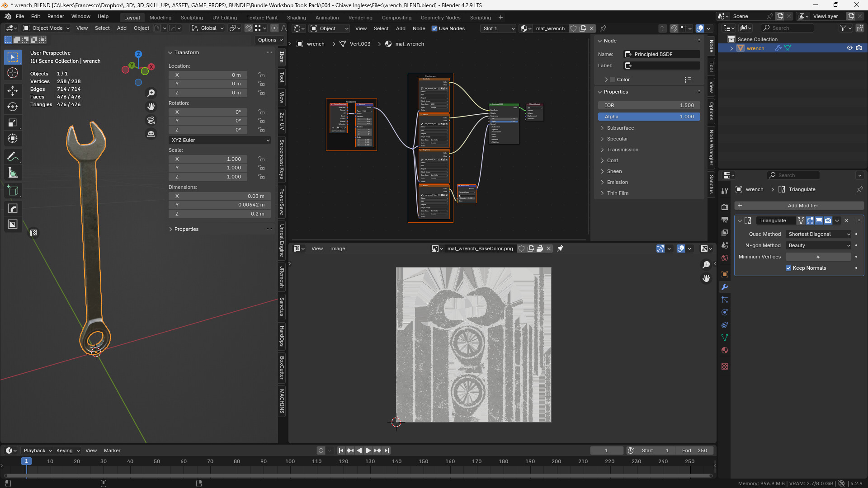Open the Quad Method dropdown
Image resolution: width=868 pixels, height=488 pixels.
tap(819, 234)
